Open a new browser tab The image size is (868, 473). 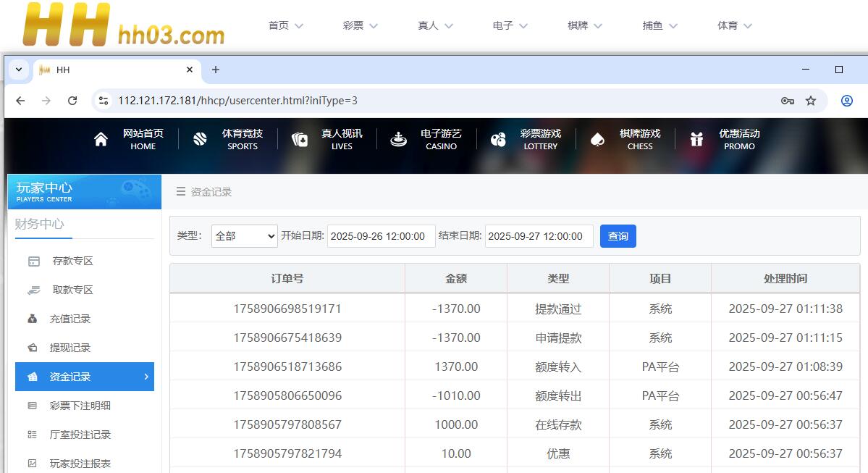(x=215, y=70)
